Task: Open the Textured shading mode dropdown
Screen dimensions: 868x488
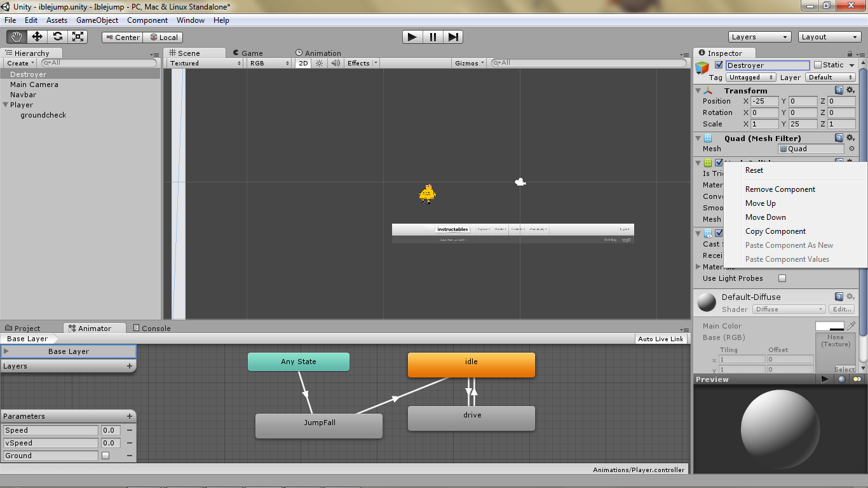Action: click(203, 63)
